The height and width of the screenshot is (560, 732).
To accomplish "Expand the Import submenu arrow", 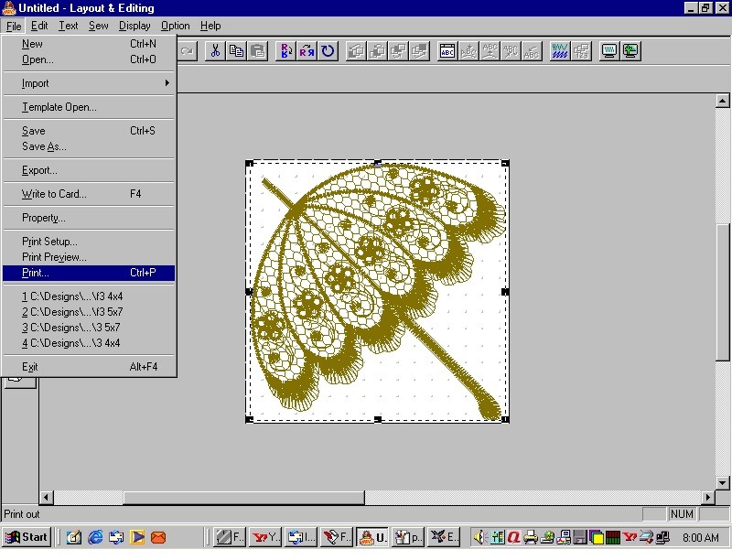I will click(167, 83).
